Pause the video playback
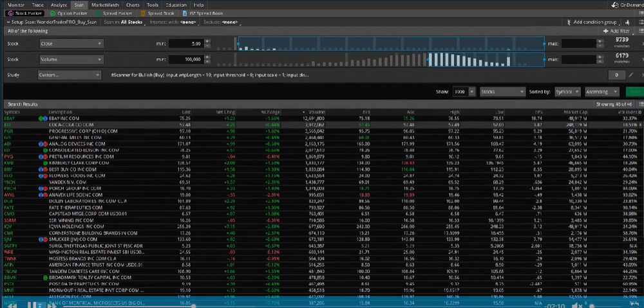The image size is (644, 308). coord(31,305)
